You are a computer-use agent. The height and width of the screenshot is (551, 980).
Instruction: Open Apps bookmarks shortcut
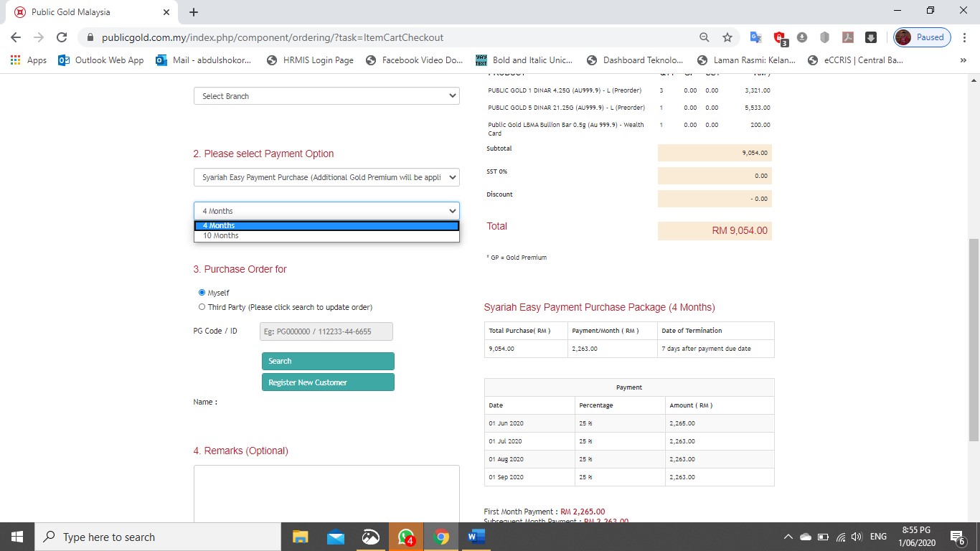point(29,60)
